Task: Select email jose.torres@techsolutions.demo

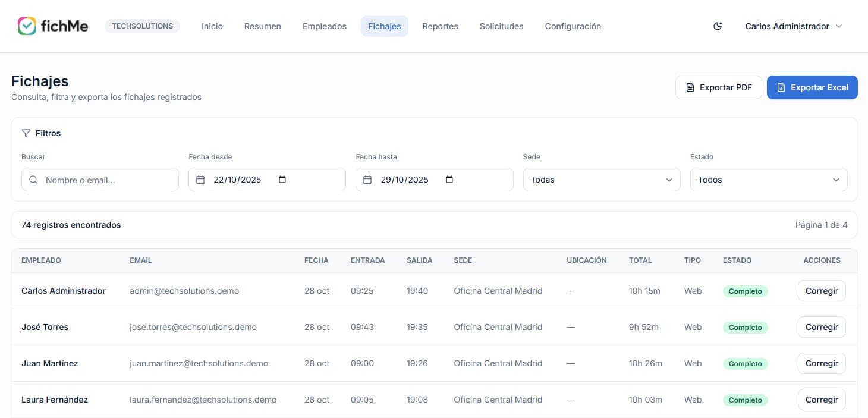Action: tap(193, 327)
